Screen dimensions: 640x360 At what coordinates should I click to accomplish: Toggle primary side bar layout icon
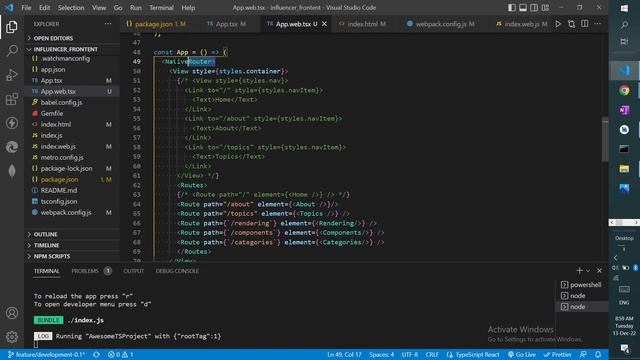511,8
